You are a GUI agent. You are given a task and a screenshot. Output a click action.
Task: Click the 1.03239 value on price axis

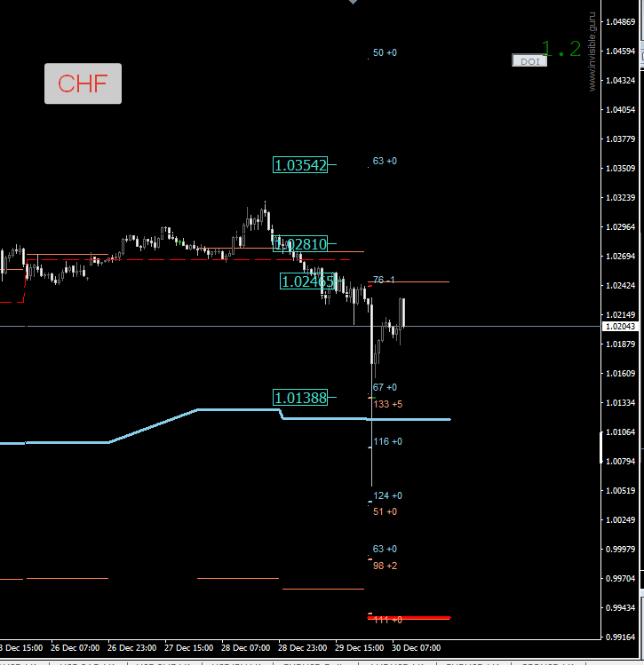pos(621,198)
